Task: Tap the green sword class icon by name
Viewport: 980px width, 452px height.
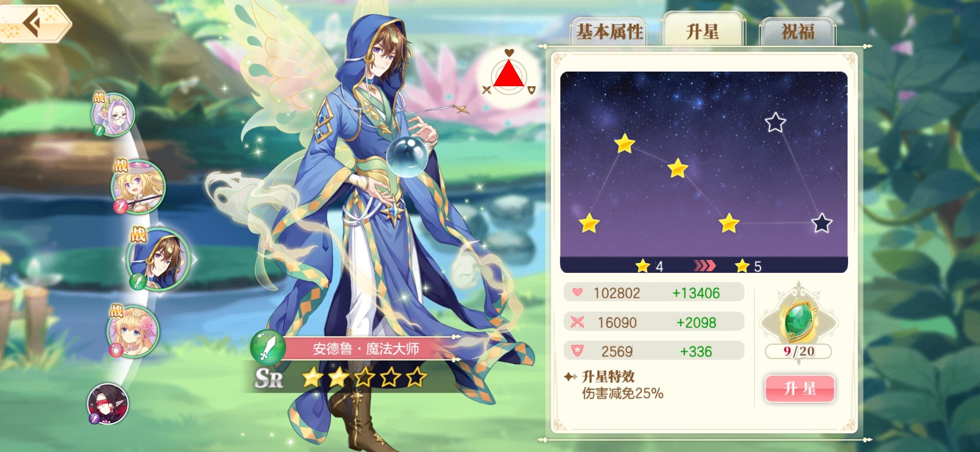Action: point(268,347)
